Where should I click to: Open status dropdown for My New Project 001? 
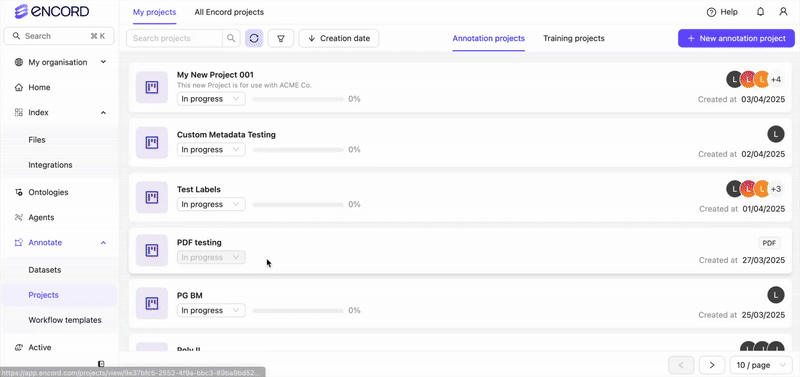click(x=211, y=99)
